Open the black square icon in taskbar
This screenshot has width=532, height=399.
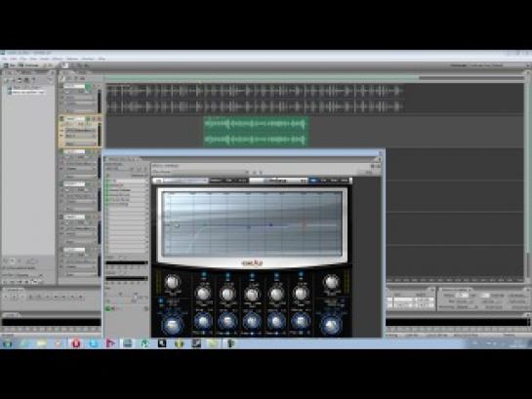pos(162,343)
